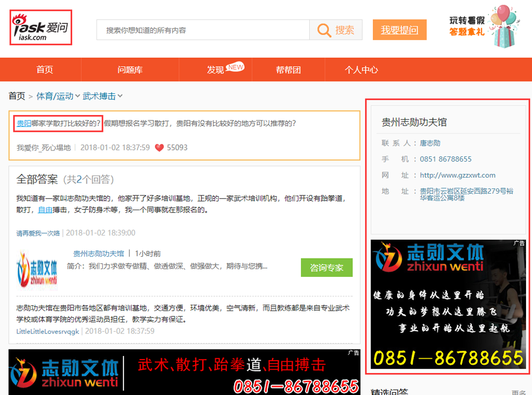Open answerer profile 请再爱我一次咯
The image size is (532, 395).
(38, 233)
